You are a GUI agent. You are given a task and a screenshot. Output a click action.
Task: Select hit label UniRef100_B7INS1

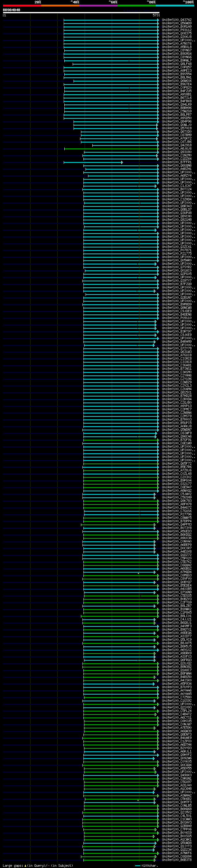coord(177,369)
